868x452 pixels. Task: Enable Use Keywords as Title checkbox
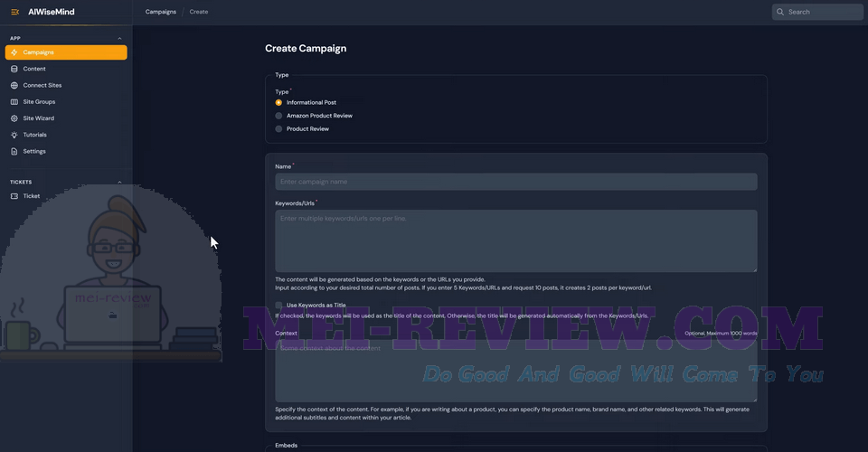coord(278,306)
